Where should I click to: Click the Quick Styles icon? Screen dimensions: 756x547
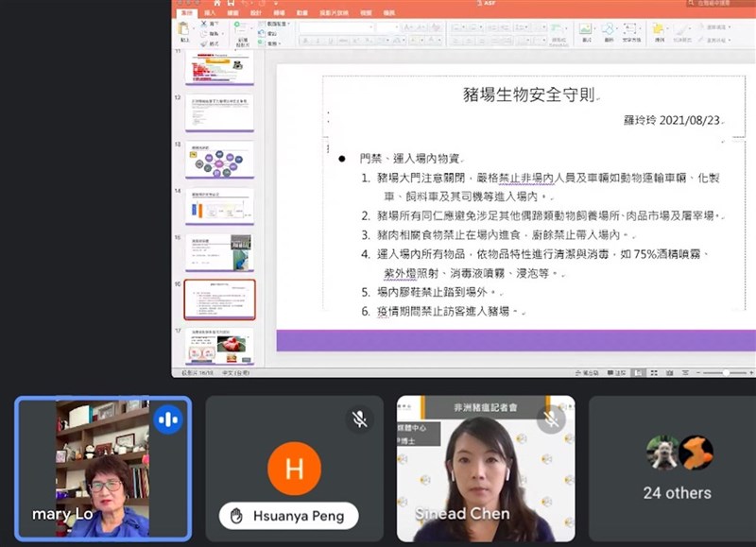coord(680,29)
